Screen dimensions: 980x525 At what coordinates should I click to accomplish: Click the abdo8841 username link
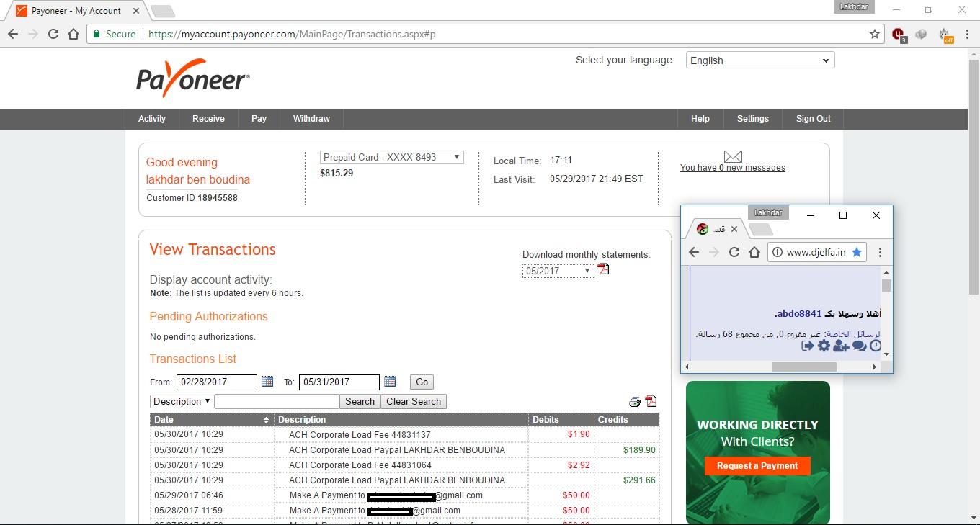799,314
